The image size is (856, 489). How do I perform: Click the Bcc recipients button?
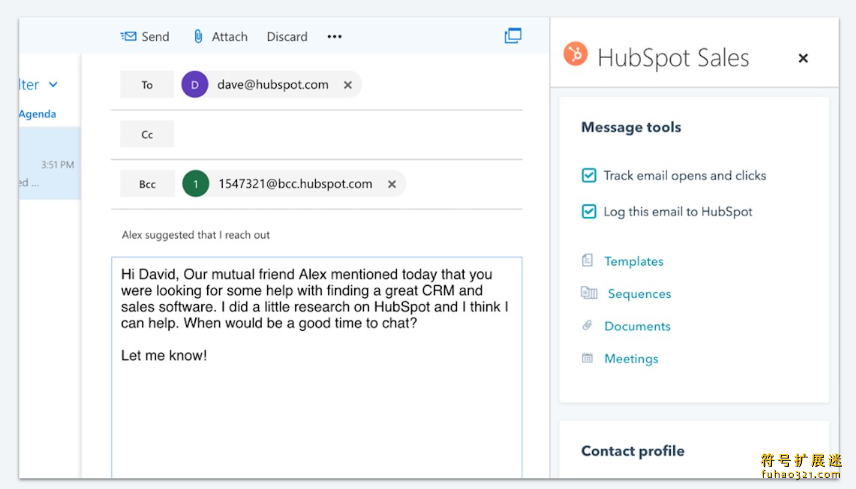coord(147,184)
